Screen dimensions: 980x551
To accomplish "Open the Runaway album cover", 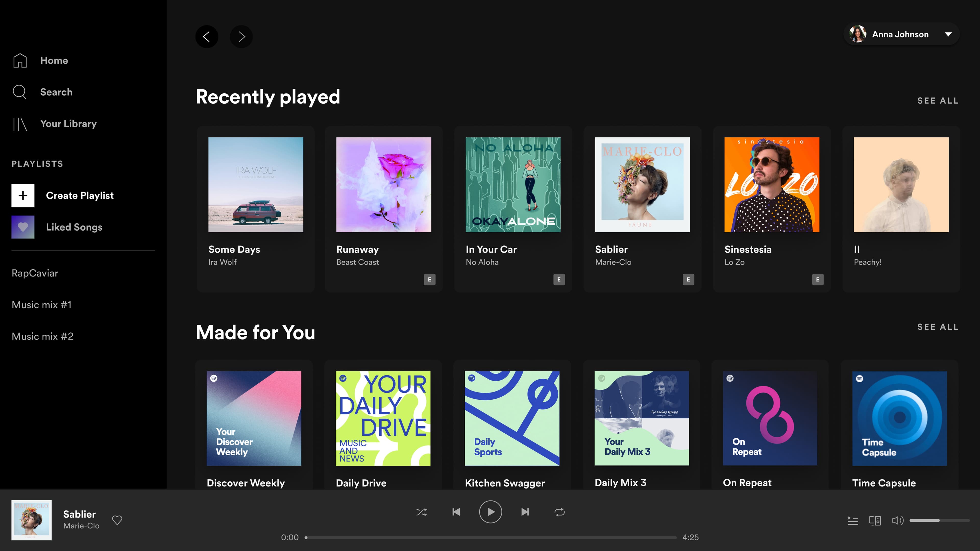I will [x=384, y=184].
